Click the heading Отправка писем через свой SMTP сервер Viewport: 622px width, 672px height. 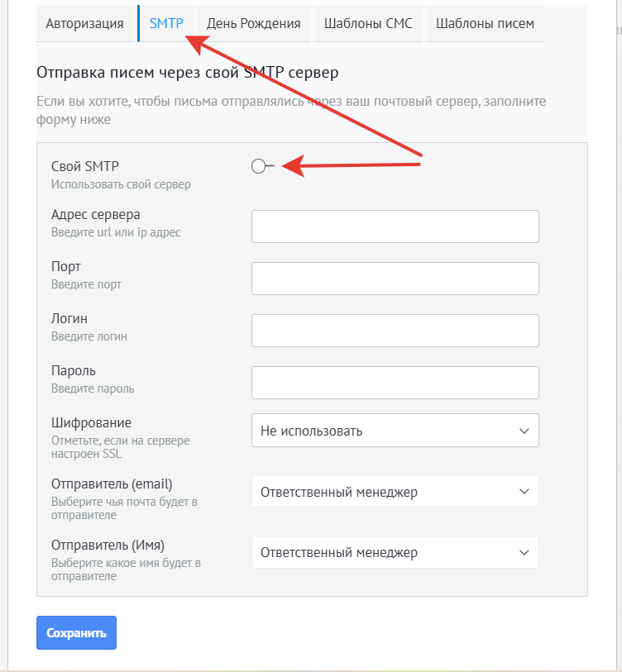point(188,73)
